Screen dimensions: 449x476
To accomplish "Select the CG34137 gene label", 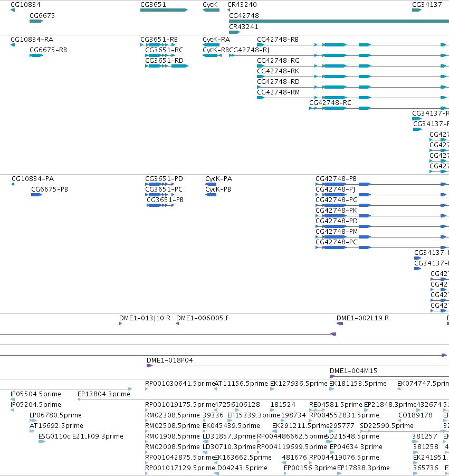I will point(427,5).
